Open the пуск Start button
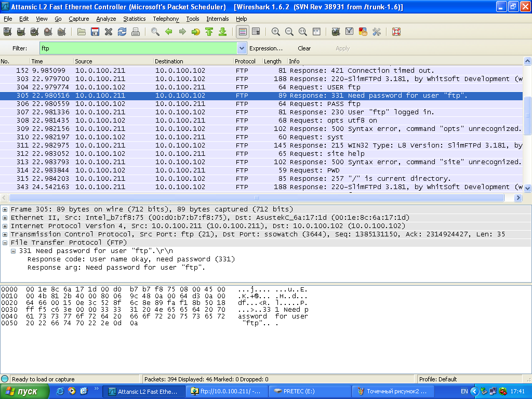532x399 pixels. tap(24, 392)
